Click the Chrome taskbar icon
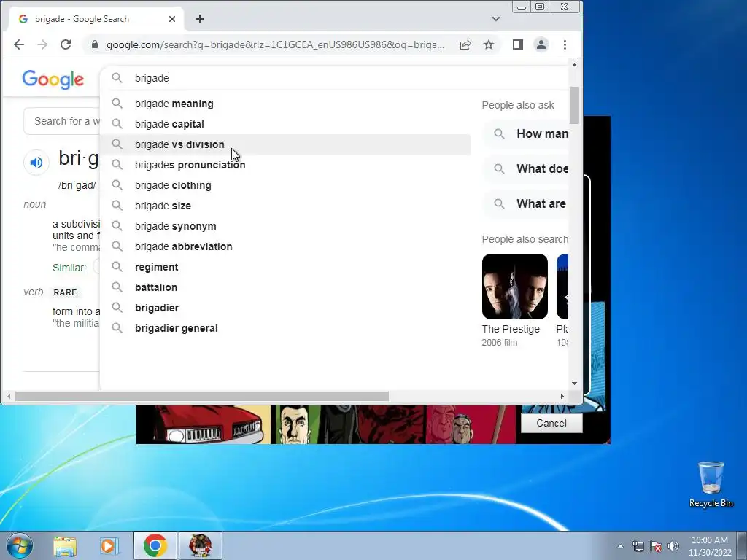The height and width of the screenshot is (560, 747). point(155,545)
